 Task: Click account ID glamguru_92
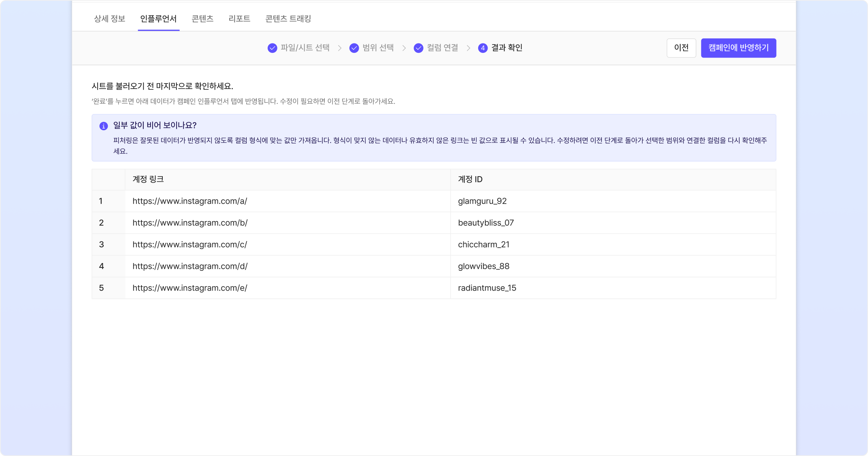[482, 201]
